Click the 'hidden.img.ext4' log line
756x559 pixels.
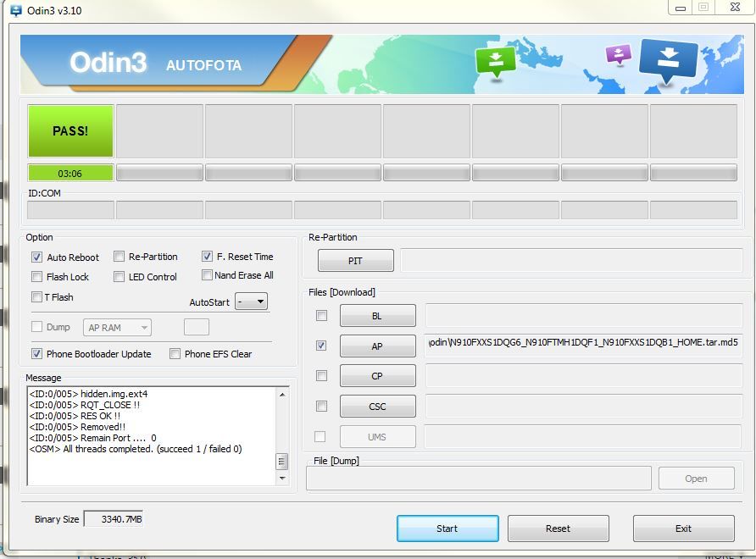point(88,394)
